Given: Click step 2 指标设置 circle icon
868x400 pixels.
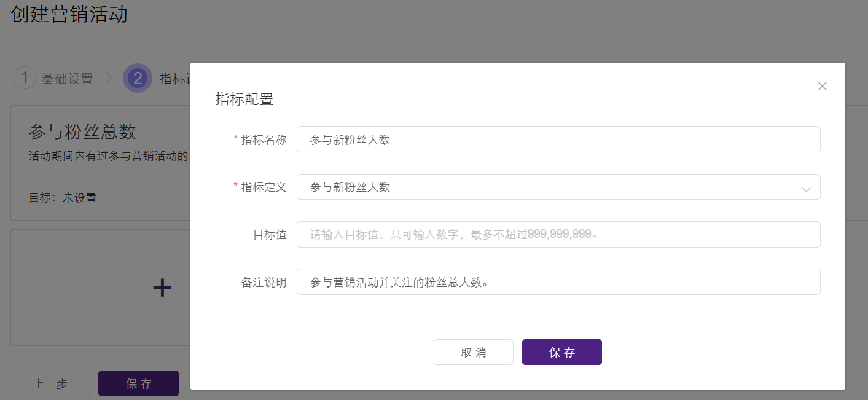Looking at the screenshot, I should 138,77.
